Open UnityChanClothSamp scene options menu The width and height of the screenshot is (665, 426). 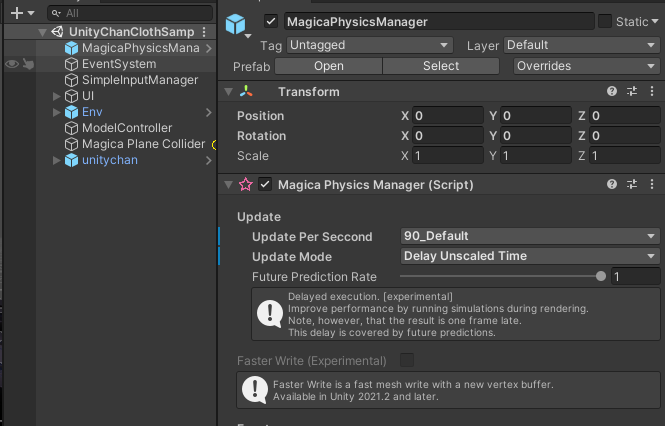coord(205,32)
